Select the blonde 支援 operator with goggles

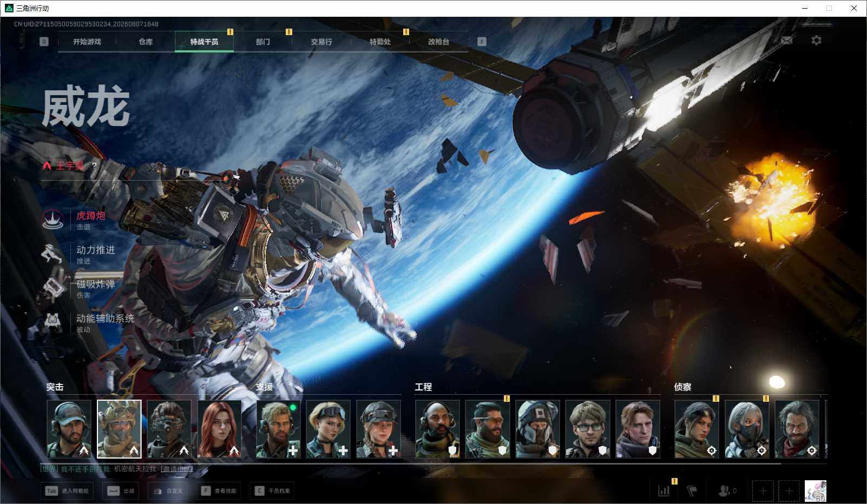coord(328,429)
